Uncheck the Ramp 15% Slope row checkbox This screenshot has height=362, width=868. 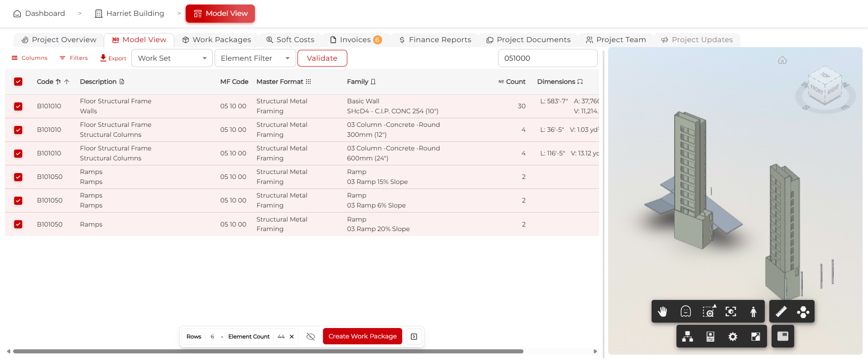click(18, 177)
